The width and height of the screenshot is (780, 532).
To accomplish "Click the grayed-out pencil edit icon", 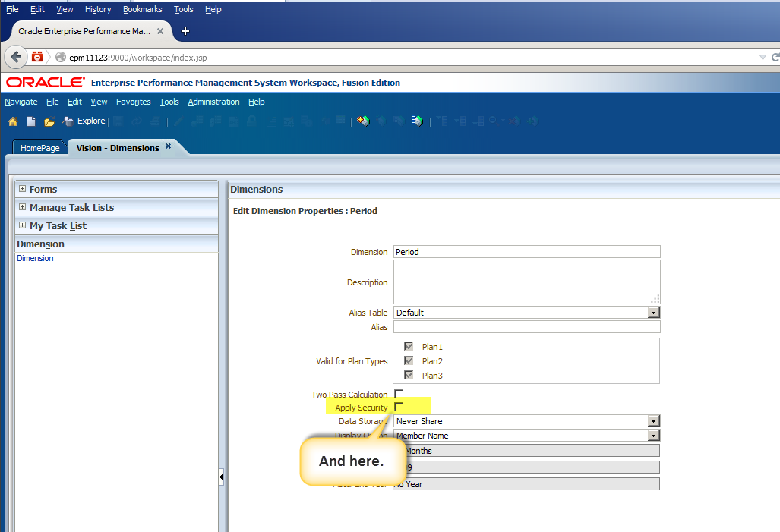I will pos(179,121).
